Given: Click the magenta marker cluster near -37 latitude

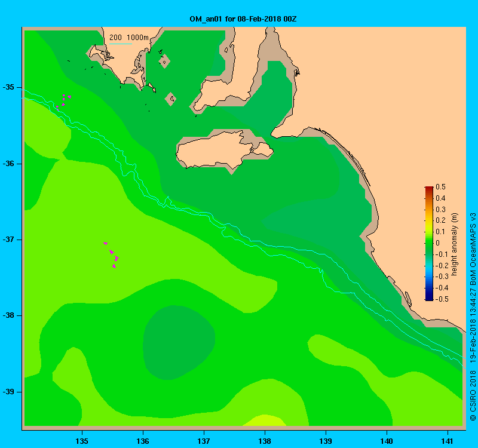Looking at the screenshot, I should click(x=111, y=254).
